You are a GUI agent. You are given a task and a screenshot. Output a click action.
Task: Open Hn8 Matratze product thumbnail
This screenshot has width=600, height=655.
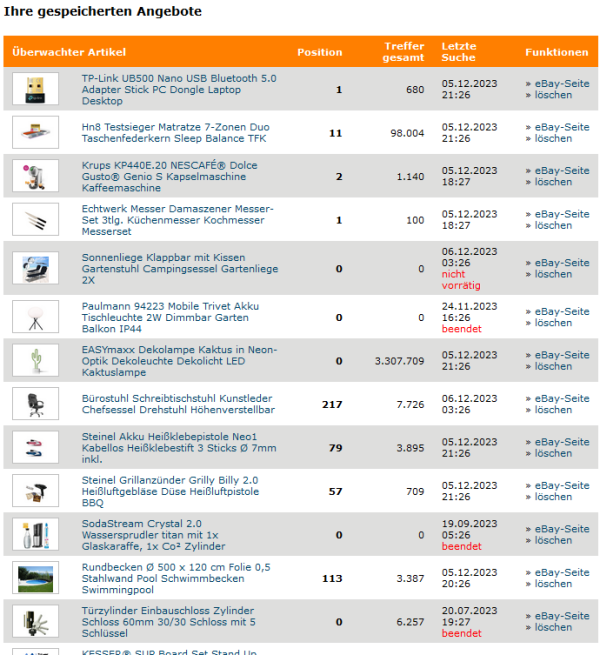(36, 132)
